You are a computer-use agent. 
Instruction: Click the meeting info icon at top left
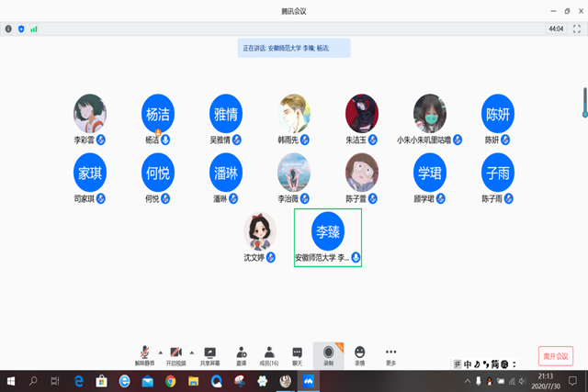tap(8, 29)
